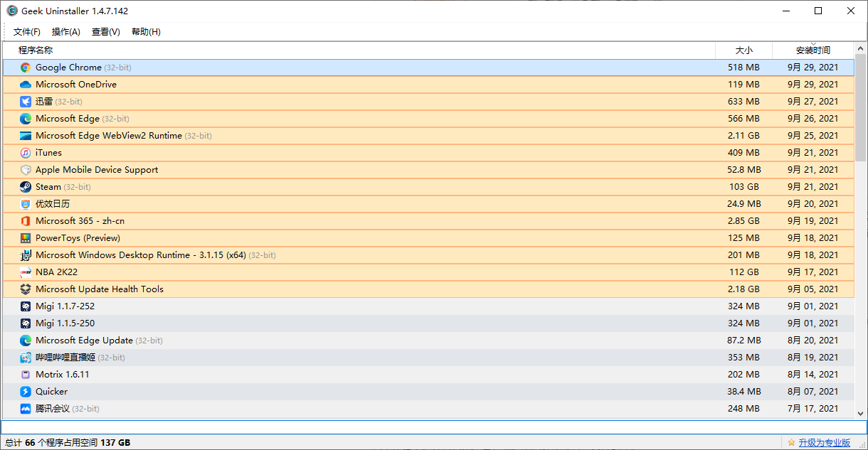Click the 112 GB size of NBA 2K22
Viewport: 868px width, 450px height.
tap(743, 272)
